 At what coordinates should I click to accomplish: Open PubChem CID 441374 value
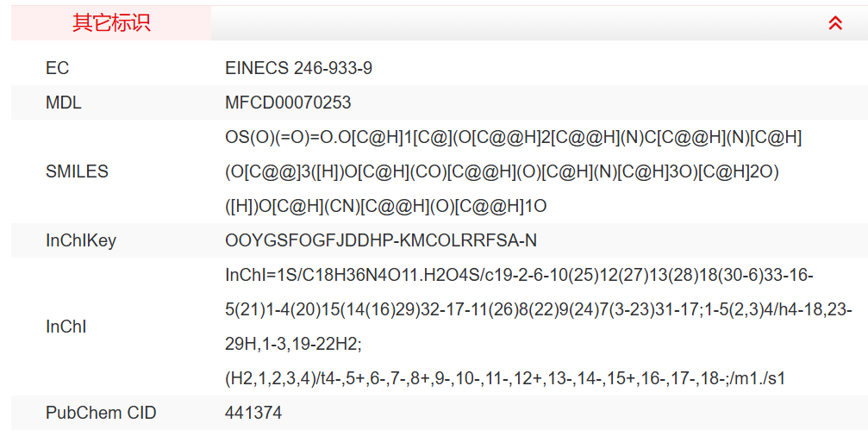pyautogui.click(x=253, y=413)
